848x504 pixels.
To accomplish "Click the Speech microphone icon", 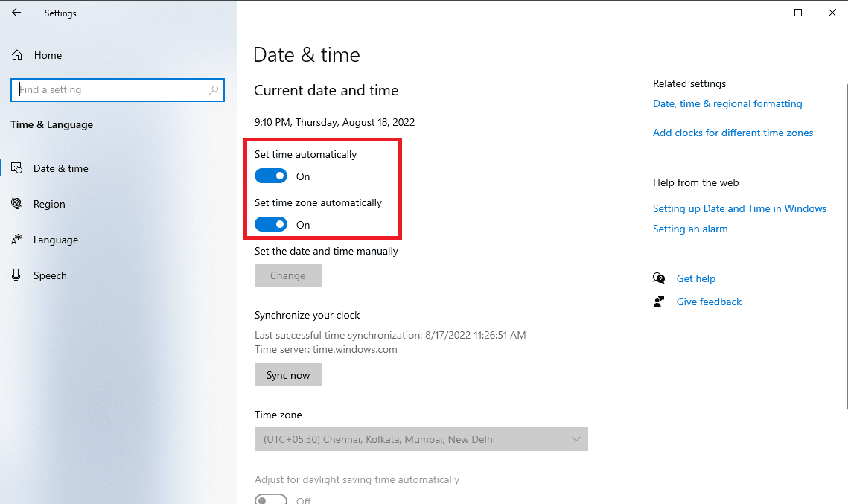I will click(16, 275).
